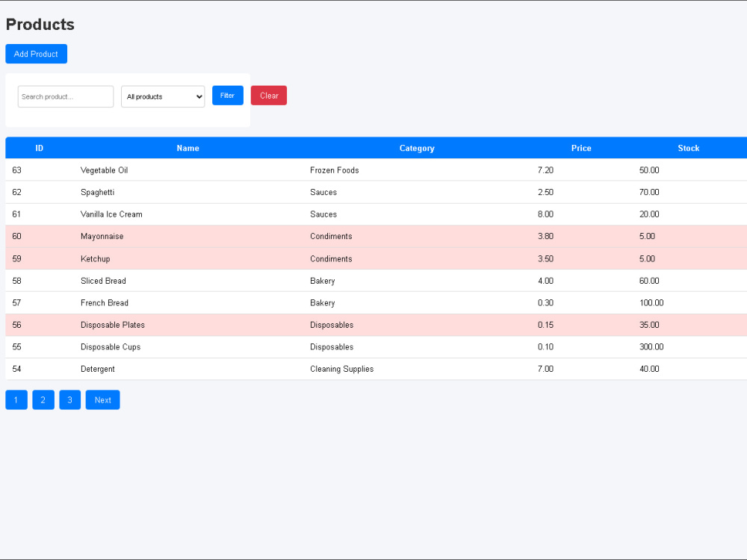Viewport: 747px width, 560px height.
Task: Select the Mayonnaise product name
Action: [x=102, y=236]
